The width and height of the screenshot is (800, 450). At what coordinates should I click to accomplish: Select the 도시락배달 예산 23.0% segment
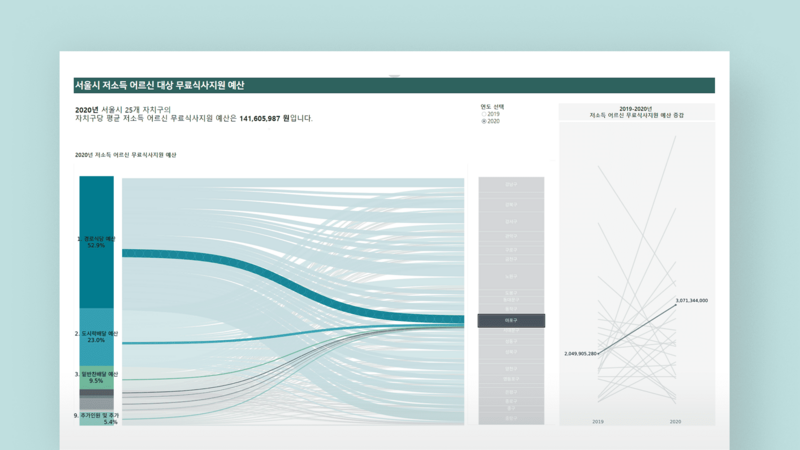click(x=97, y=336)
